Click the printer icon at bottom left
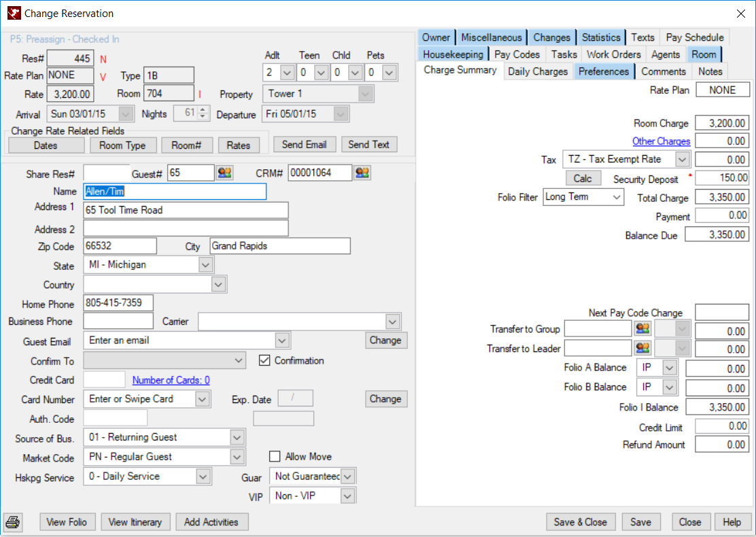The image size is (756, 537). click(x=13, y=522)
